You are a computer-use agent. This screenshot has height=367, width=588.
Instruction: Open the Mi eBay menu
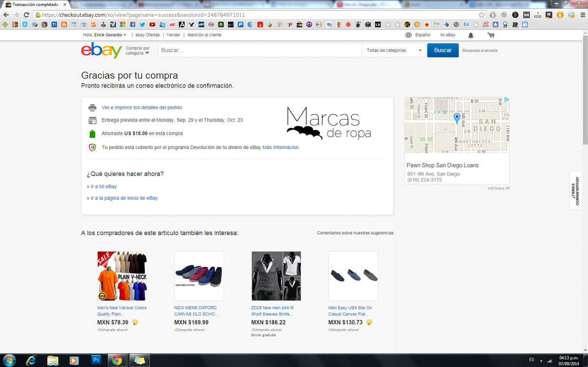click(448, 35)
